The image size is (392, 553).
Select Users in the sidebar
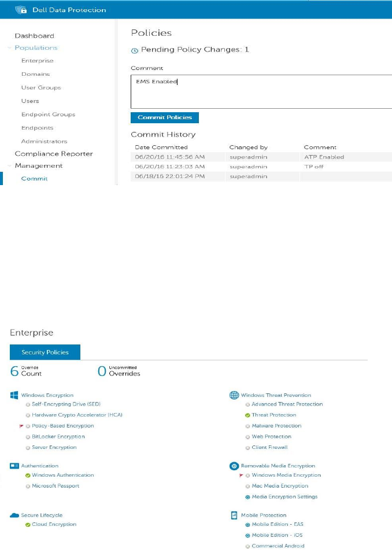point(30,101)
